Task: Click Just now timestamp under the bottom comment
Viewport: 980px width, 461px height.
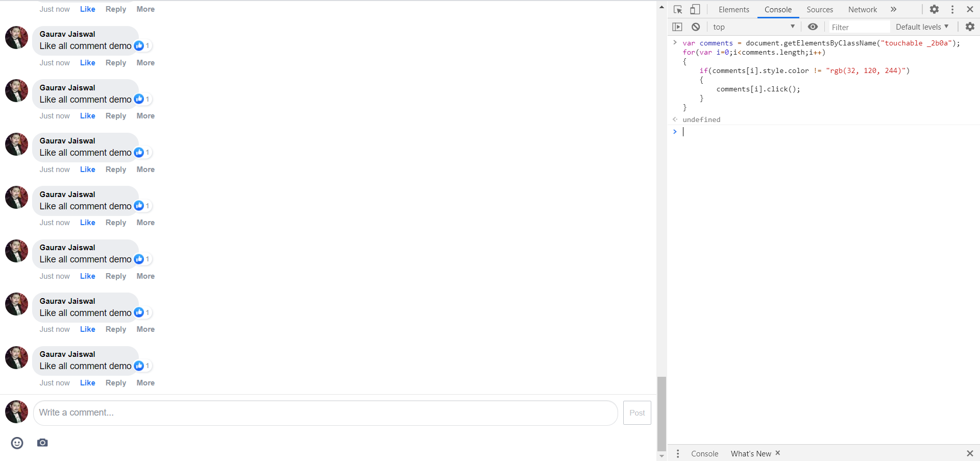Action: 55,383
